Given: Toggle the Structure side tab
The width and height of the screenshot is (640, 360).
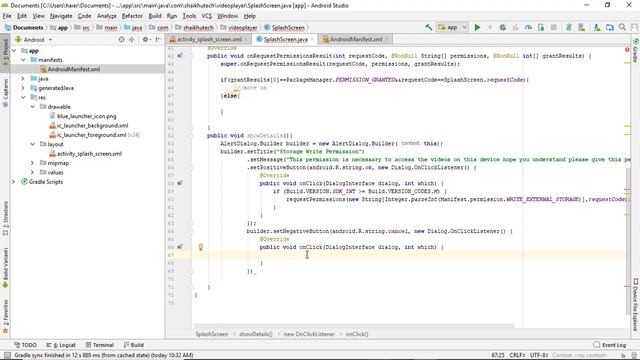Looking at the screenshot, I should (x=5, y=218).
